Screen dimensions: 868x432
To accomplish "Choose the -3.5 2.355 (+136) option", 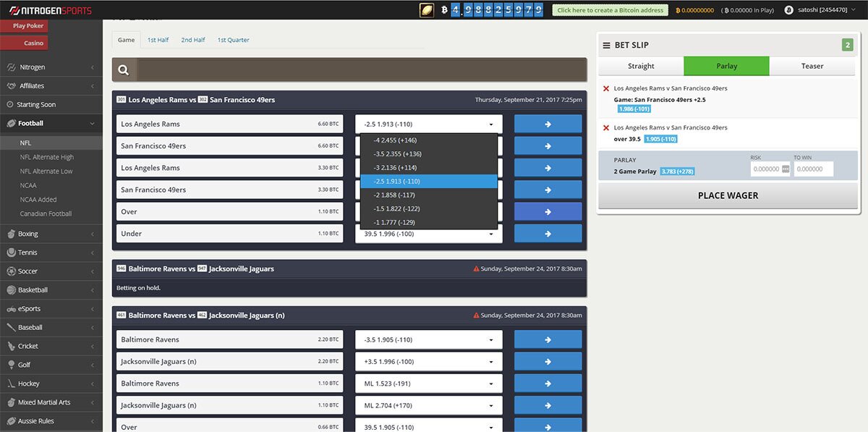I will (x=429, y=153).
